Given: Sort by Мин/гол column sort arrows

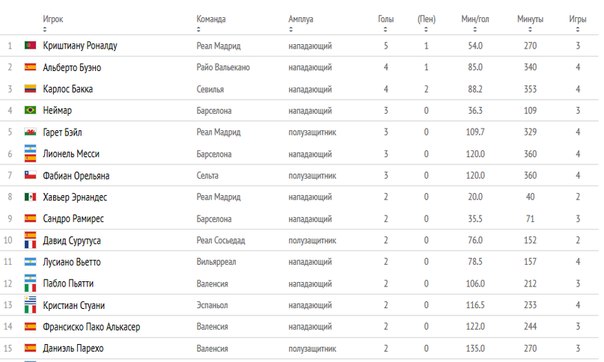Looking at the screenshot, I should point(475,29).
